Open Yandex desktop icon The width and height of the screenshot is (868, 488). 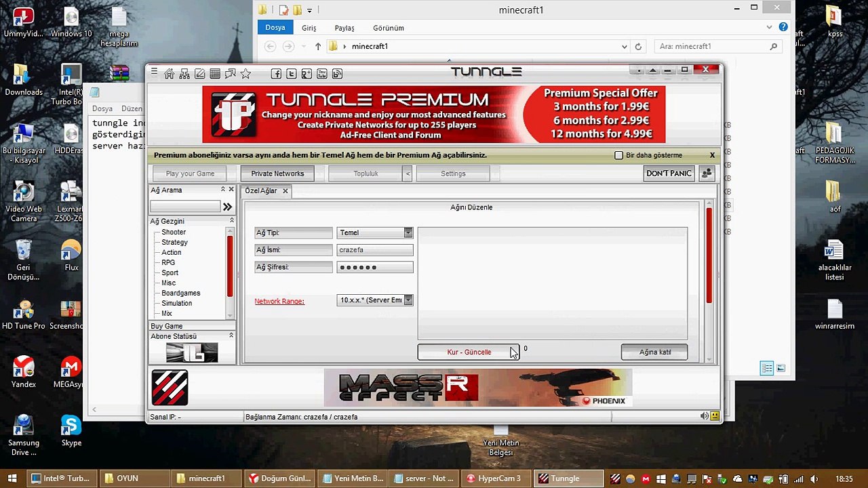pos(24,371)
